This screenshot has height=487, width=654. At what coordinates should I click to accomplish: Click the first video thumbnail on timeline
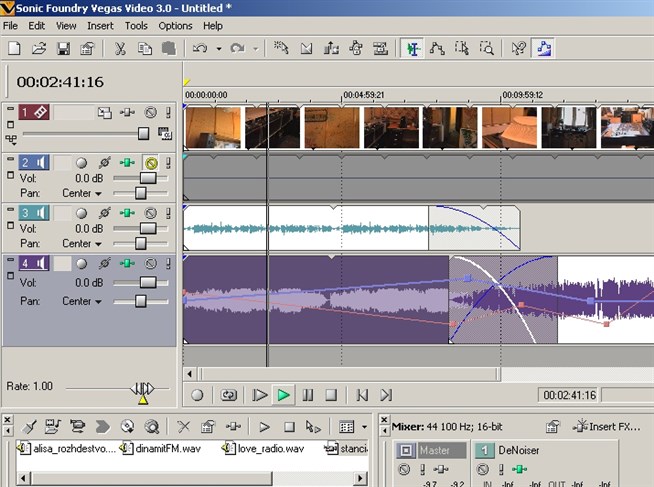tap(212, 127)
